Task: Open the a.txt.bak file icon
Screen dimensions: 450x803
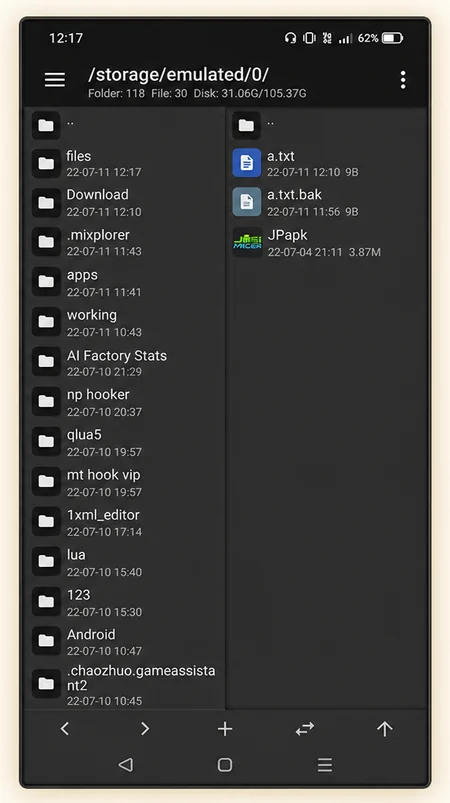Action: [247, 202]
